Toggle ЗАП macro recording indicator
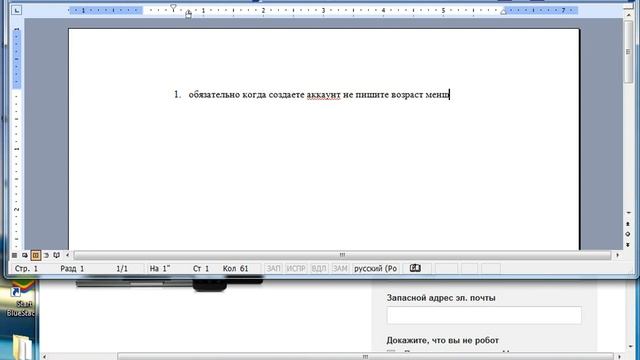Image resolution: width=640 pixels, height=360 pixels. (273, 268)
